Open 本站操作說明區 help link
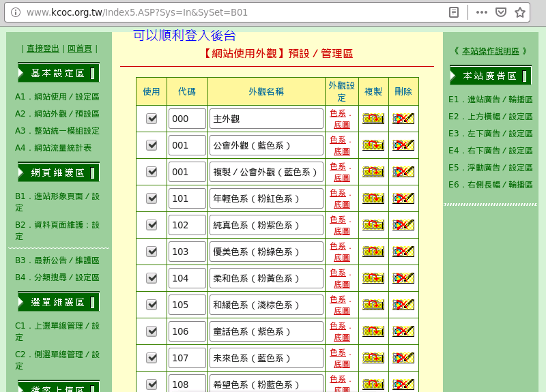546x392 pixels. click(490, 51)
